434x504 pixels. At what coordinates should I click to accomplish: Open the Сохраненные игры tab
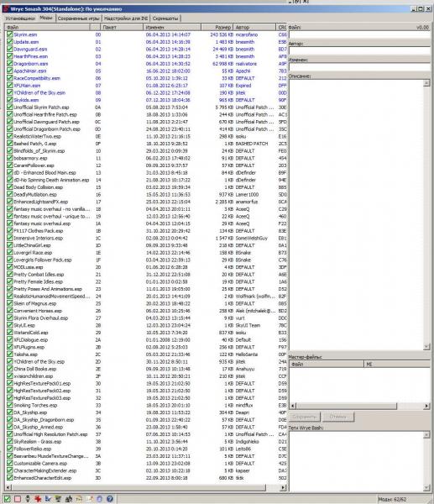pyautogui.click(x=78, y=18)
